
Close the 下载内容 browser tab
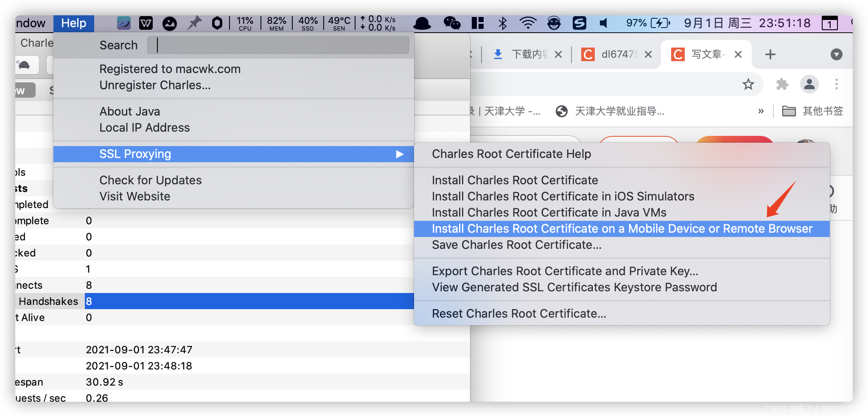558,54
